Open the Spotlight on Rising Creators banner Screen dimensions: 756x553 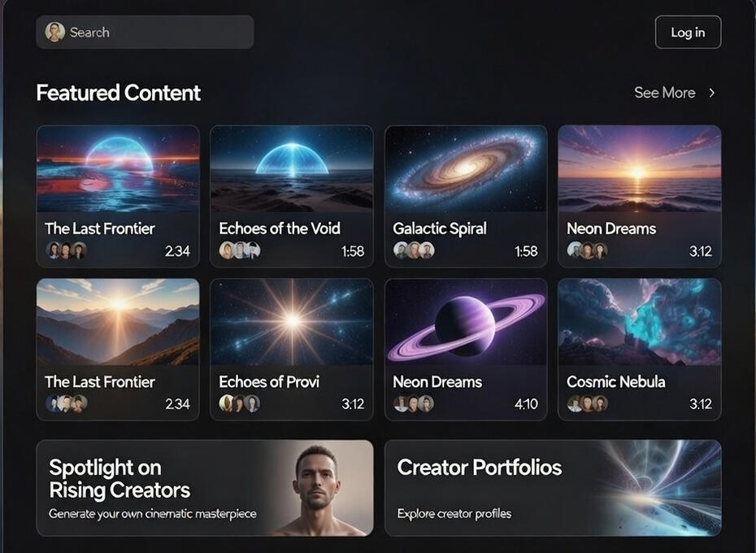[x=205, y=488]
